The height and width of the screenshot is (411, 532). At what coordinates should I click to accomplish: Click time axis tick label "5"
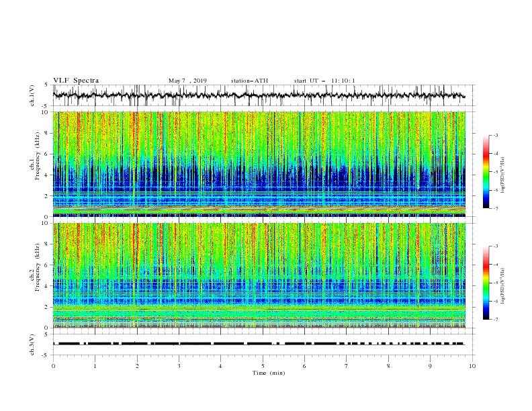(x=263, y=366)
